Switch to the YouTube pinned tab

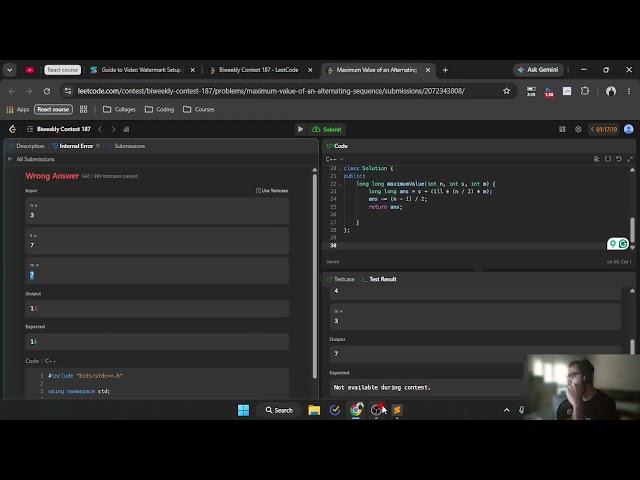click(30, 70)
